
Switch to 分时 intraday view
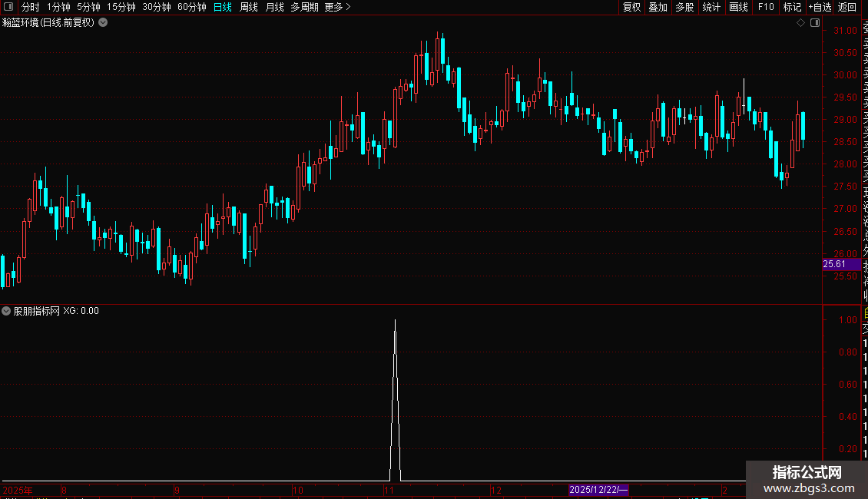click(x=31, y=7)
